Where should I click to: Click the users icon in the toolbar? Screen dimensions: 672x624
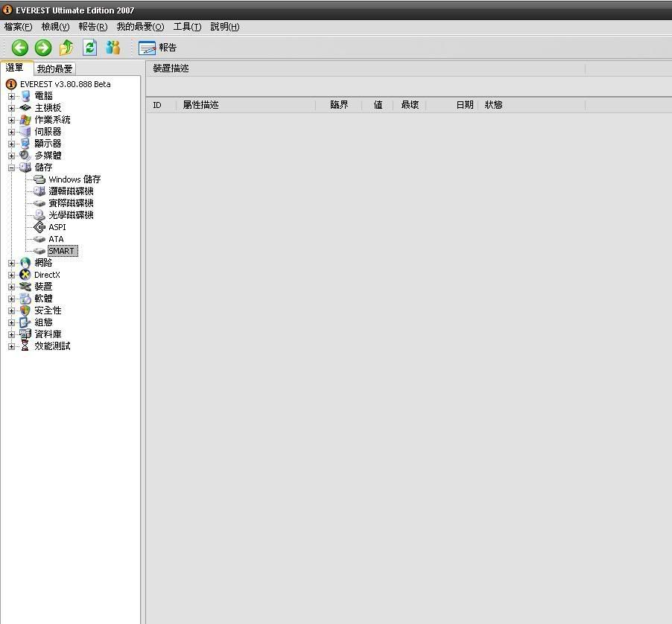coord(113,48)
